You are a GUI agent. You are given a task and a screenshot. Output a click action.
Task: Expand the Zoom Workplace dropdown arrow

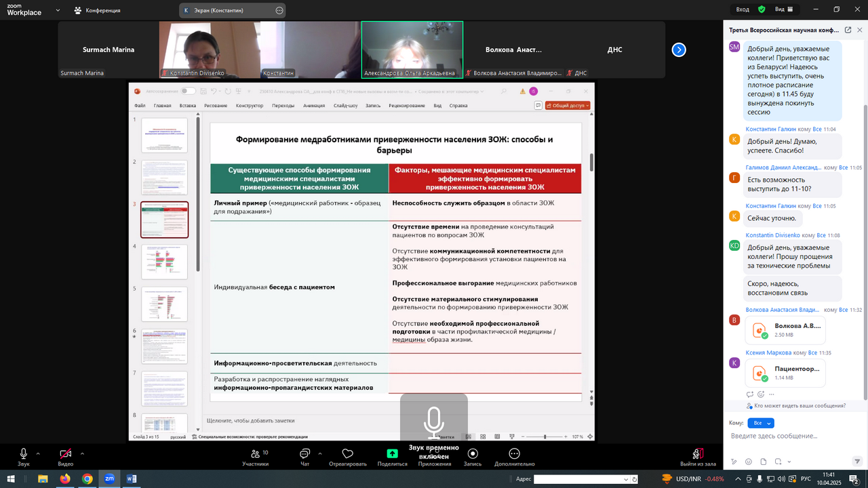pos(58,10)
